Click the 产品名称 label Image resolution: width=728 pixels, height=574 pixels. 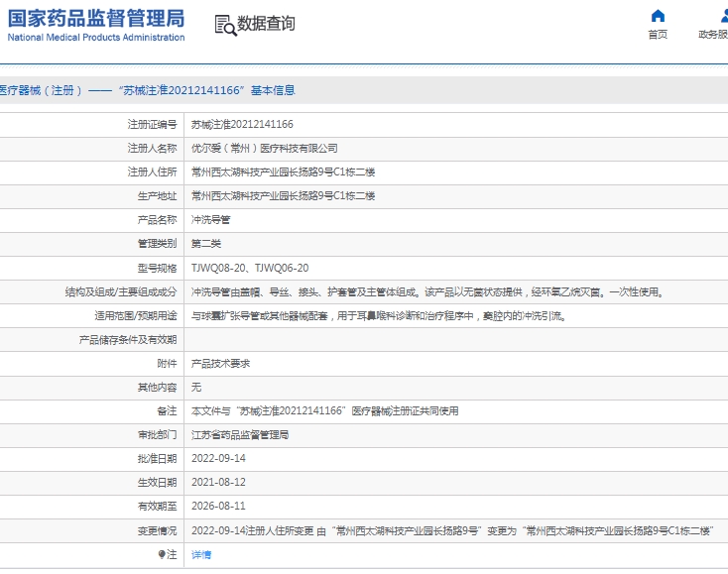click(x=157, y=220)
